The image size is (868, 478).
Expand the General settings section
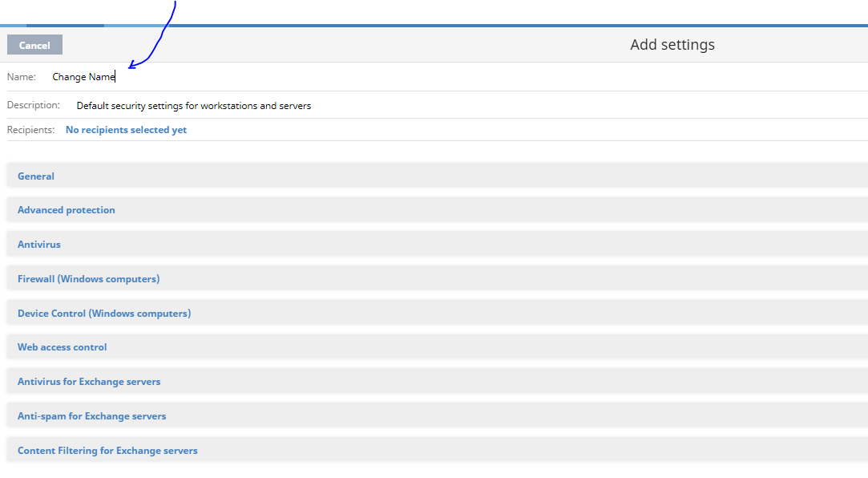tap(437, 176)
